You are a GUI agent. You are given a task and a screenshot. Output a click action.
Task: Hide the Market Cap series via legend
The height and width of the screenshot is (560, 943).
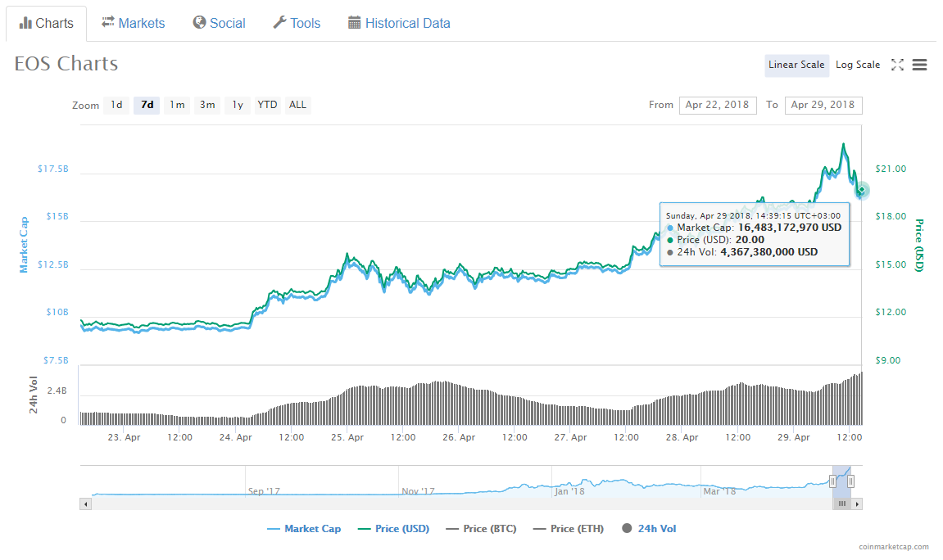click(304, 528)
